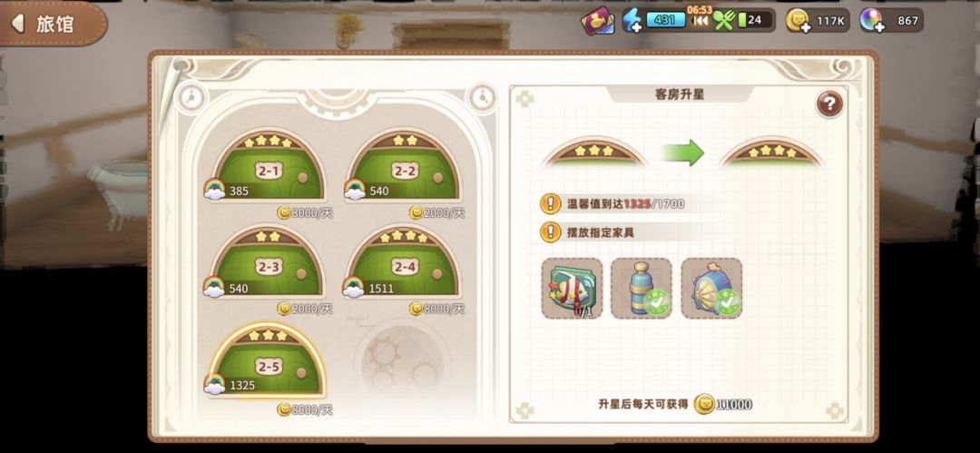Add energy with the lightning plus icon
This screenshot has width=980, height=453.
[632, 21]
